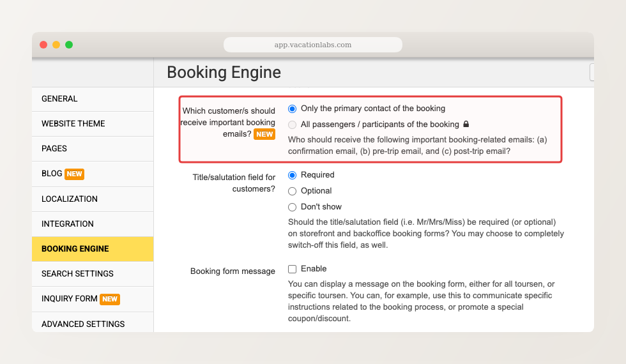
Task: Open ADVANCED SETTINGS in sidebar
Action: pos(93,322)
